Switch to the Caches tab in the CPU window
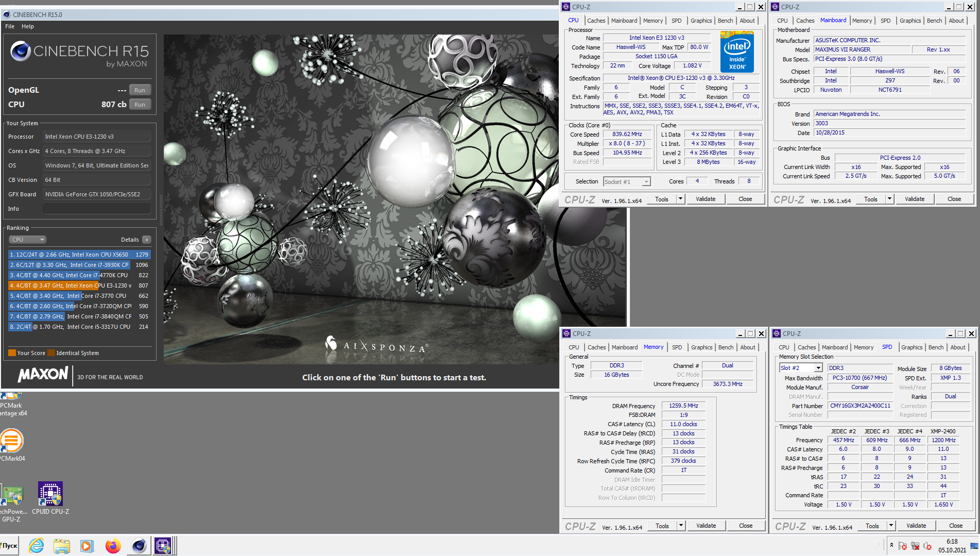 pos(596,21)
